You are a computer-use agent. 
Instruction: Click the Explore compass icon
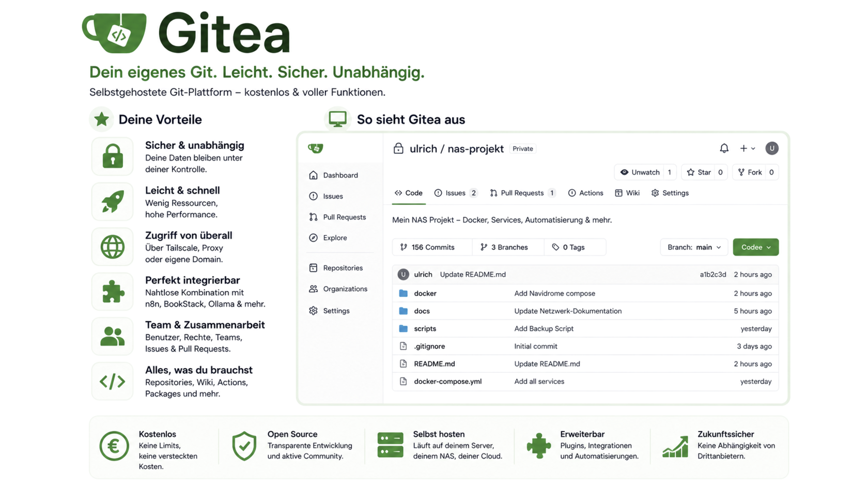pyautogui.click(x=314, y=238)
